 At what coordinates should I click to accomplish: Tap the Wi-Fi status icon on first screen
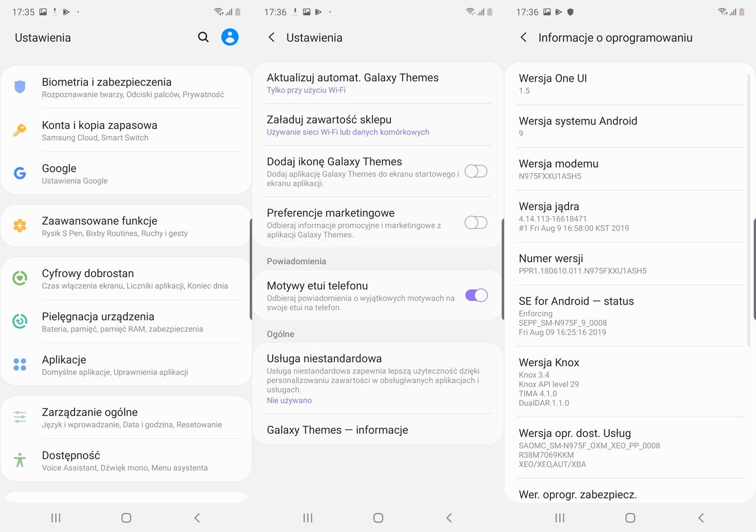(x=218, y=12)
